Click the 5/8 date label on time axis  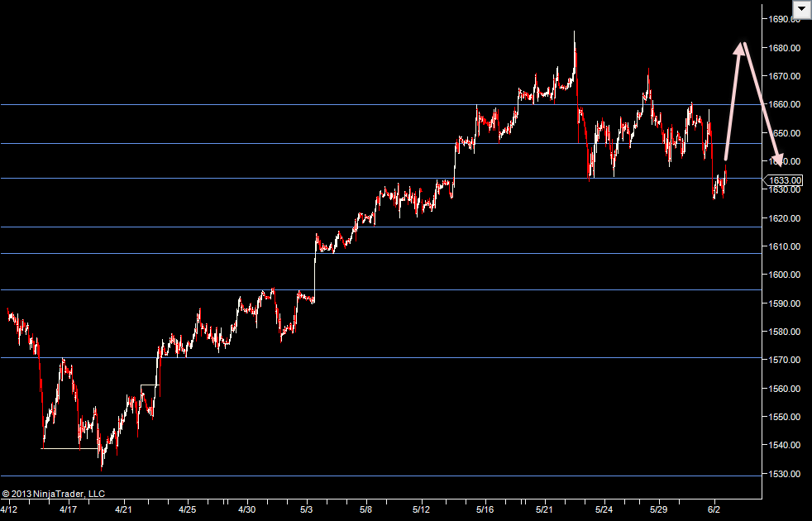pos(365,509)
